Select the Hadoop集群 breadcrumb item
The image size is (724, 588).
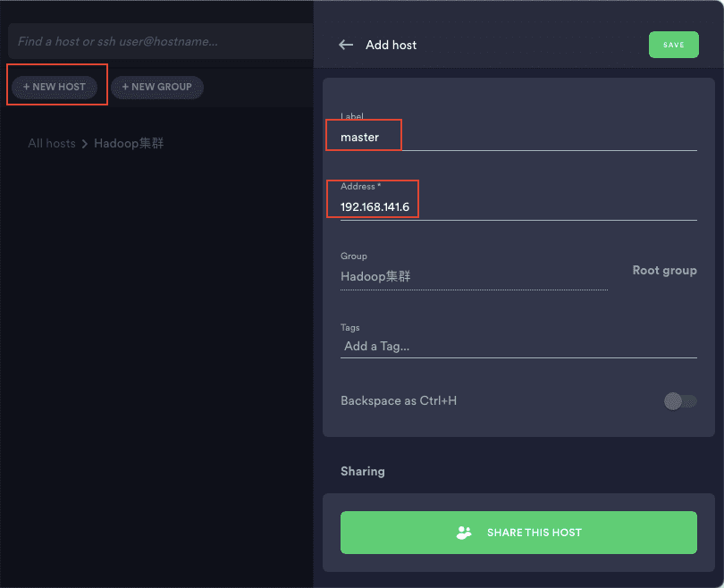tap(129, 143)
